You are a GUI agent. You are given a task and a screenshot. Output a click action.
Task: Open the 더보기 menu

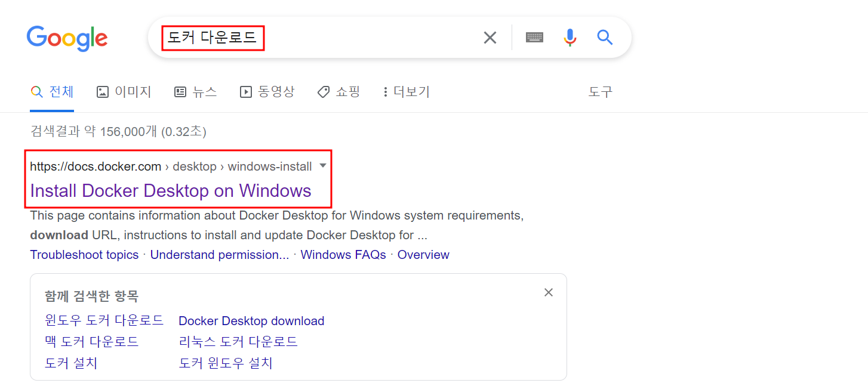point(406,92)
